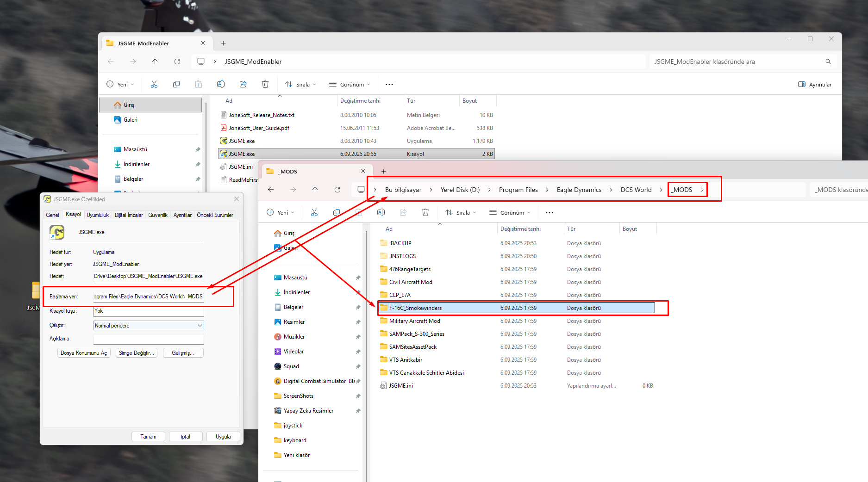This screenshot has height=482, width=868.
Task: Open more options ellipsis in _MODS toolbar
Action: [550, 213]
